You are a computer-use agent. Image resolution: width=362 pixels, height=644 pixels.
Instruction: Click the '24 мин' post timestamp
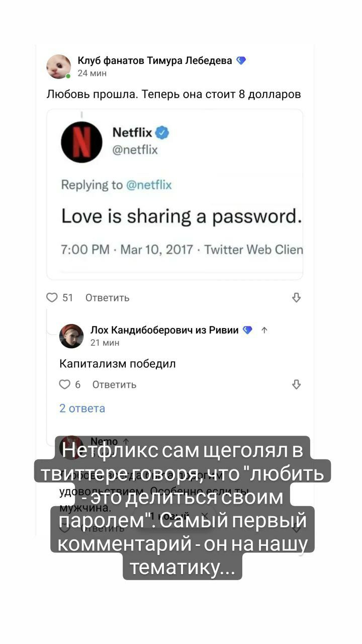coord(92,73)
